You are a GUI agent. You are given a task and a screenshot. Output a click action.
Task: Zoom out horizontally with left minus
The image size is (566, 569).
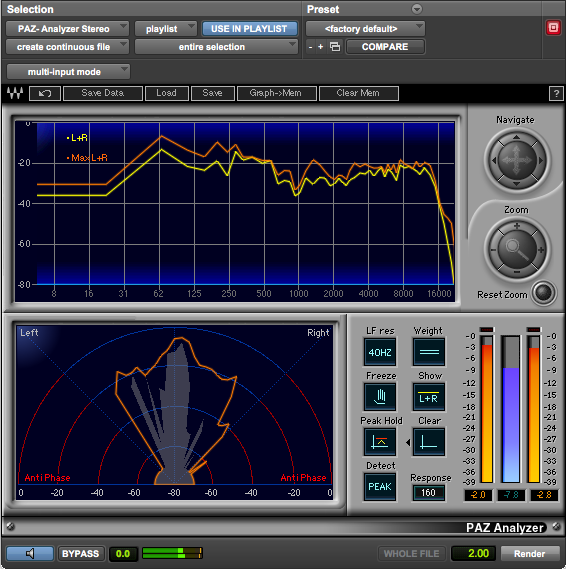pyautogui.click(x=493, y=250)
